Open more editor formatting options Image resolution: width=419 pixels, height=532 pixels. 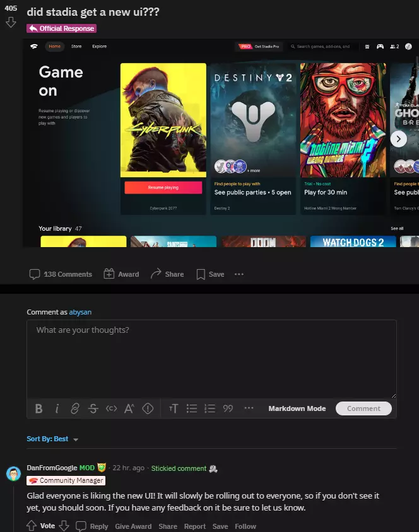pyautogui.click(x=249, y=408)
